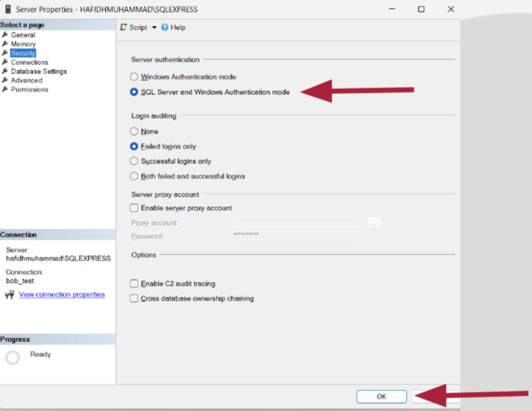Select Windows Authentication mode
532x411 pixels.
point(134,77)
